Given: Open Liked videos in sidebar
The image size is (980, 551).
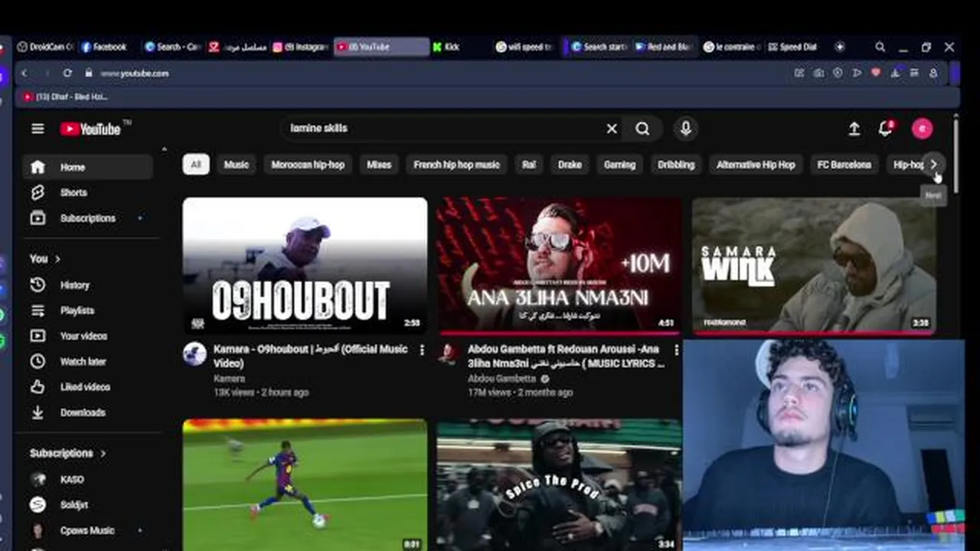Looking at the screenshot, I should tap(87, 386).
